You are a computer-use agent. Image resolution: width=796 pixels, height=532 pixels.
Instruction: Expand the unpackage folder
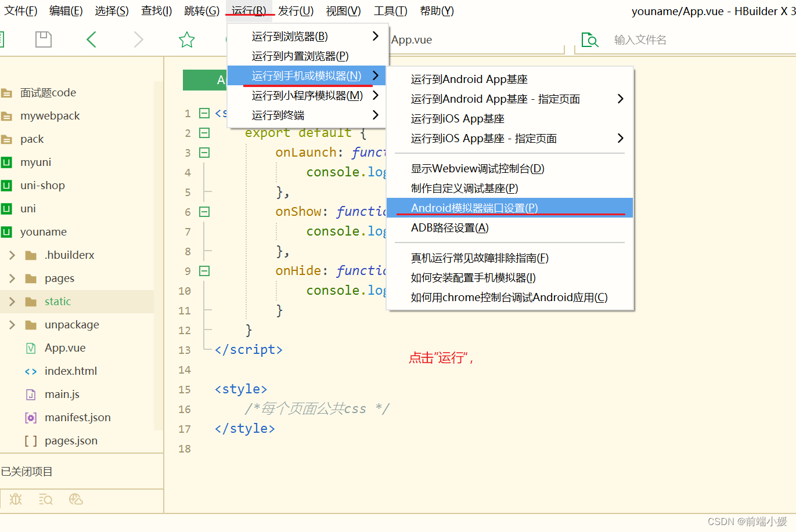click(12, 325)
